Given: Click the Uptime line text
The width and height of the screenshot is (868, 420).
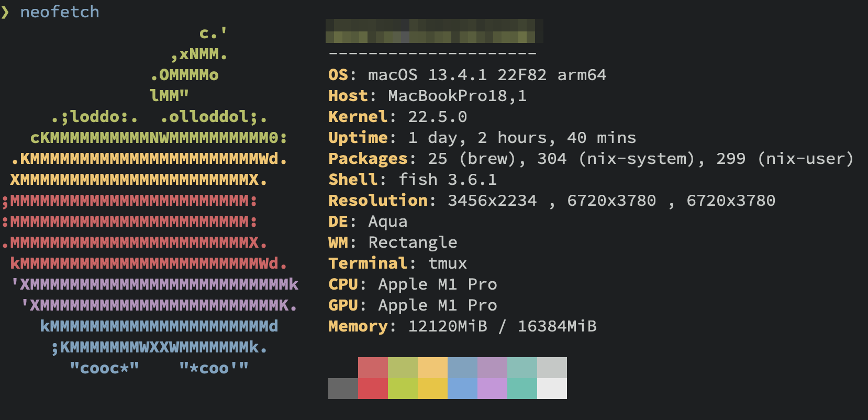Looking at the screenshot, I should (482, 138).
